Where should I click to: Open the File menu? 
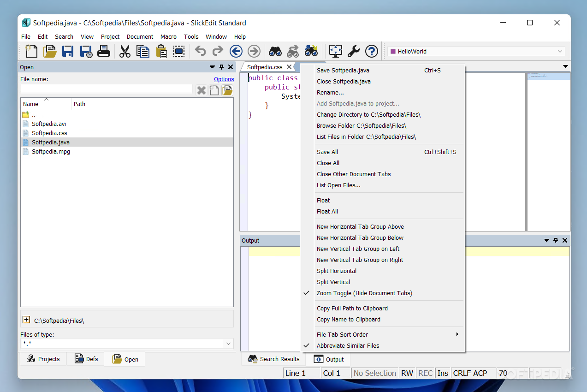tap(26, 37)
